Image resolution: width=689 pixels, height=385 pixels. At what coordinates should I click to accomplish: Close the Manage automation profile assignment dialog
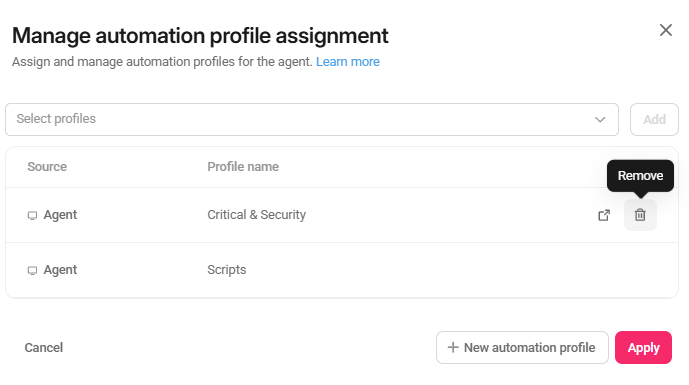point(666,30)
